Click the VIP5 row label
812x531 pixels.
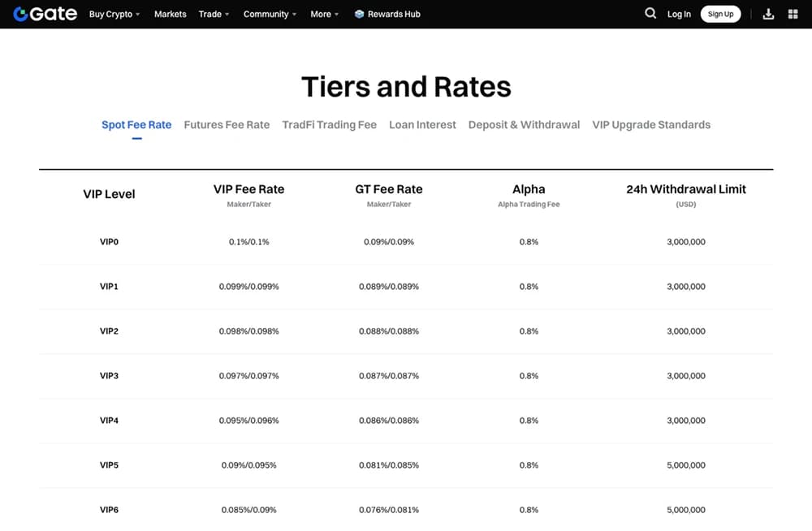pyautogui.click(x=109, y=465)
